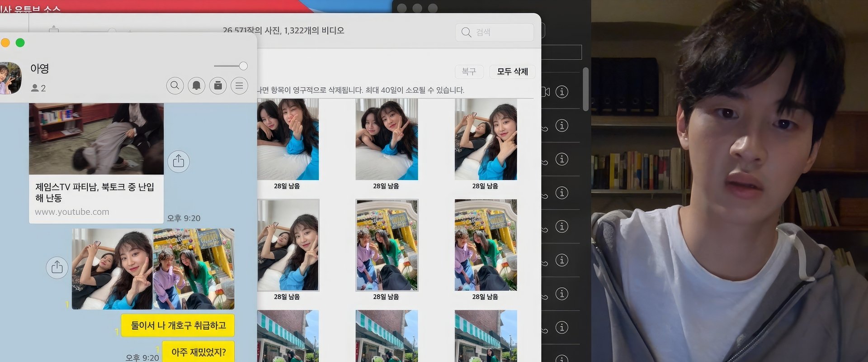Click the bell notification icon in chat header
Screen dimensions: 868x362
[x=197, y=85]
